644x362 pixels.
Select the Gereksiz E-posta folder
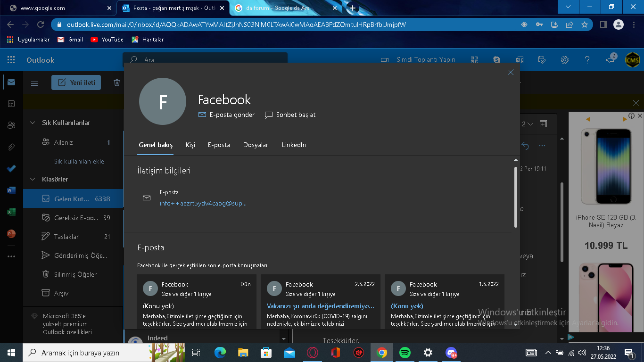(x=75, y=218)
